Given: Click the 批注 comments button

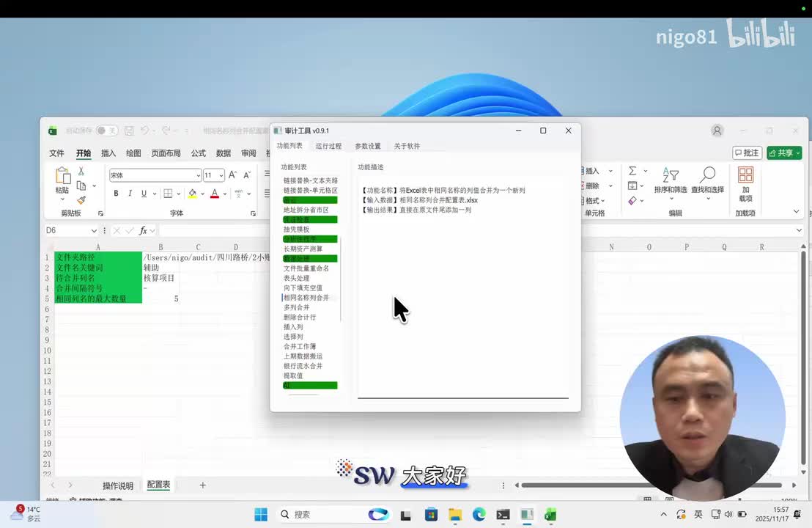Looking at the screenshot, I should coord(748,153).
